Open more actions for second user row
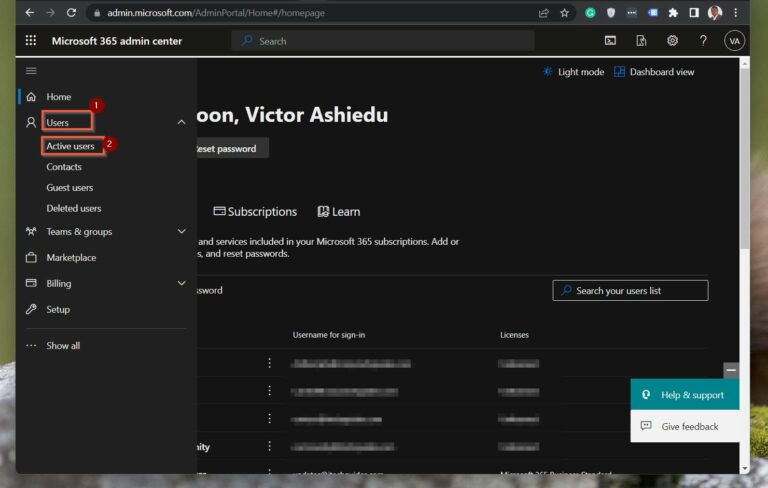The width and height of the screenshot is (768, 488). 269,390
